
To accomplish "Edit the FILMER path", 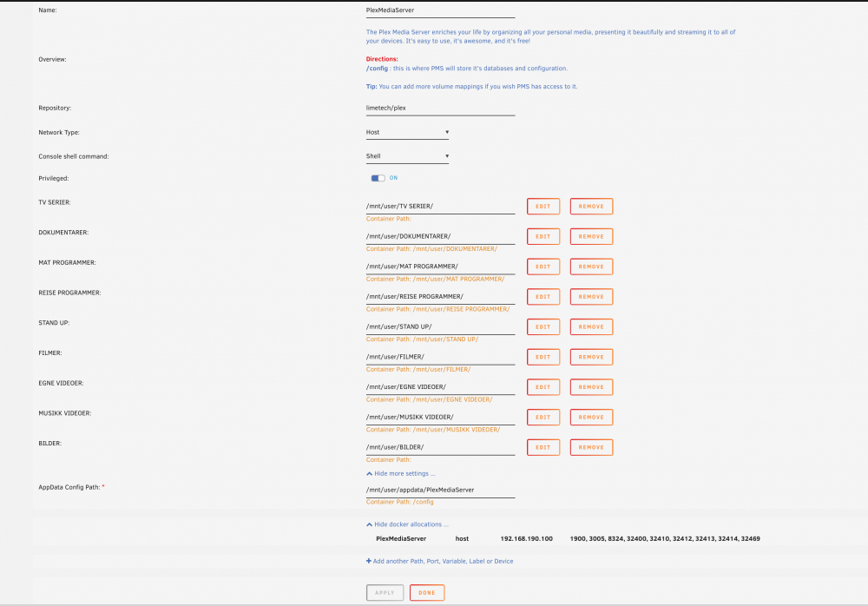I will [x=543, y=358].
